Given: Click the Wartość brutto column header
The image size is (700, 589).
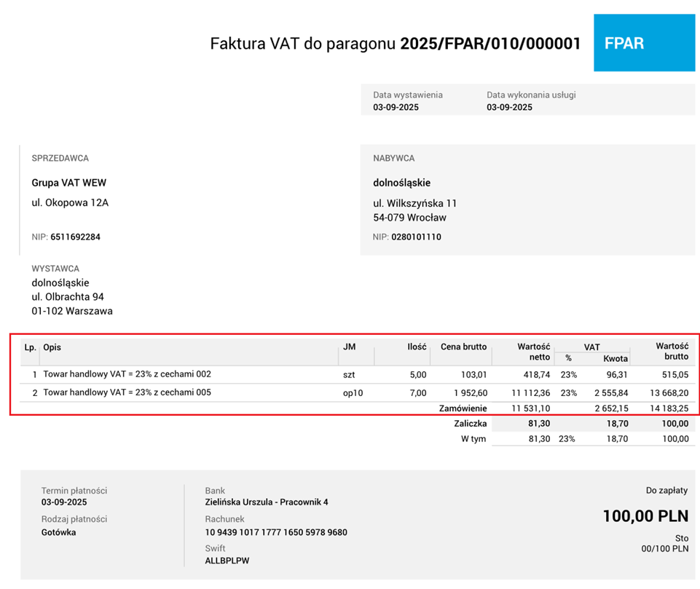Looking at the screenshot, I should coord(672,351).
